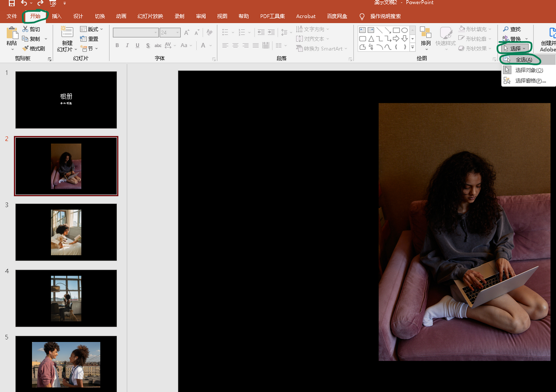This screenshot has width=556, height=392.
Task: Undo the last action
Action: [24, 3]
